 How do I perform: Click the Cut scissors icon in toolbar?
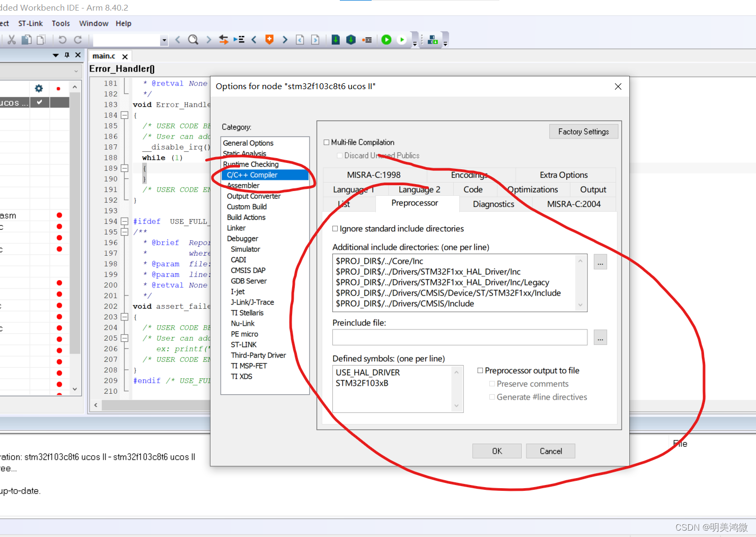point(11,39)
